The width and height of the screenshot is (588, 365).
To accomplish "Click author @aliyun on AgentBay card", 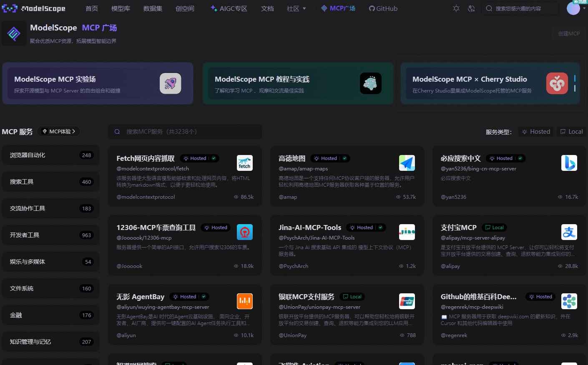I will [126, 335].
